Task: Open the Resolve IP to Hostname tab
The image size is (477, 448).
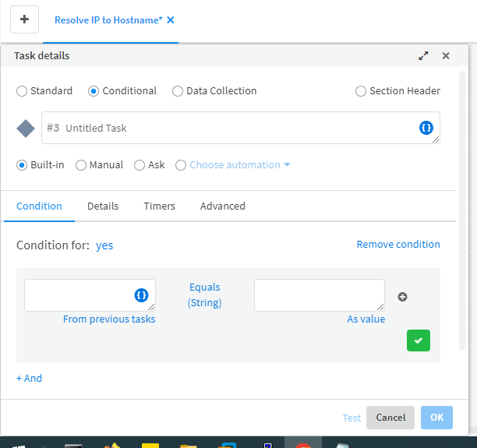Action: pos(108,20)
